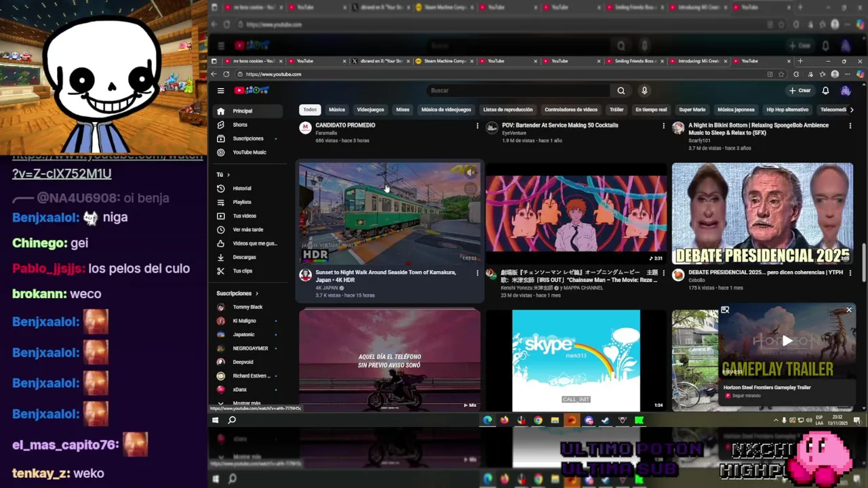
Task: Open Skype call_init video thumbnail
Action: (x=576, y=360)
